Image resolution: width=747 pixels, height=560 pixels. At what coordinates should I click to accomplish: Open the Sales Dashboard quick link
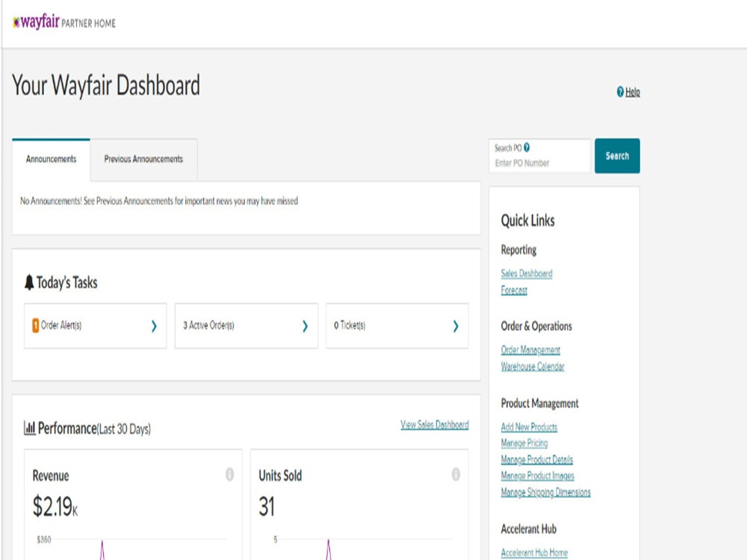(x=527, y=273)
